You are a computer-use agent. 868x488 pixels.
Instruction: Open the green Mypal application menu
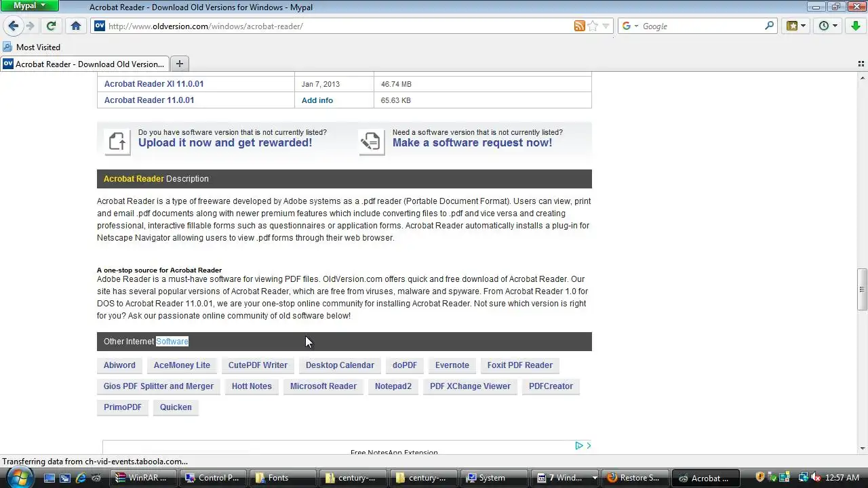29,5
